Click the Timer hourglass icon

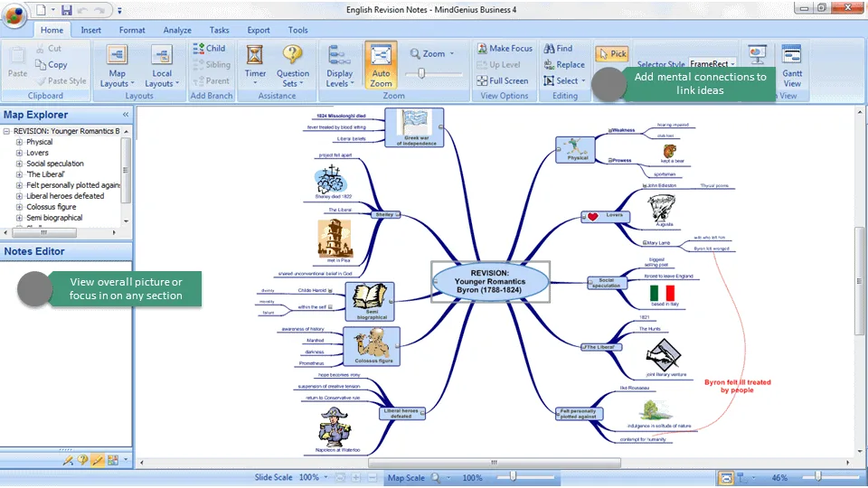[255, 55]
